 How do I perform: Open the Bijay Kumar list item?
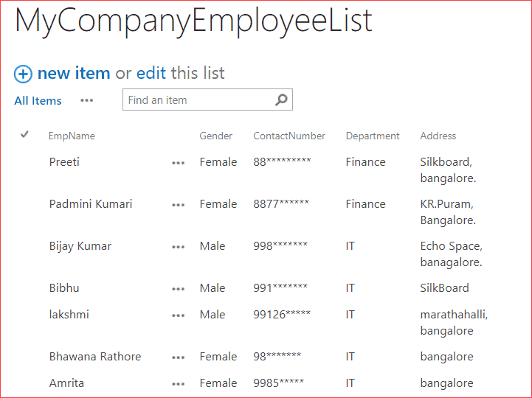click(x=80, y=246)
